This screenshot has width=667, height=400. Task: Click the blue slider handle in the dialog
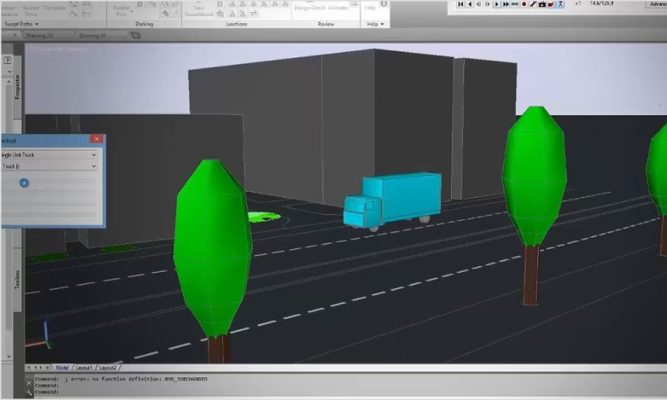click(x=25, y=182)
